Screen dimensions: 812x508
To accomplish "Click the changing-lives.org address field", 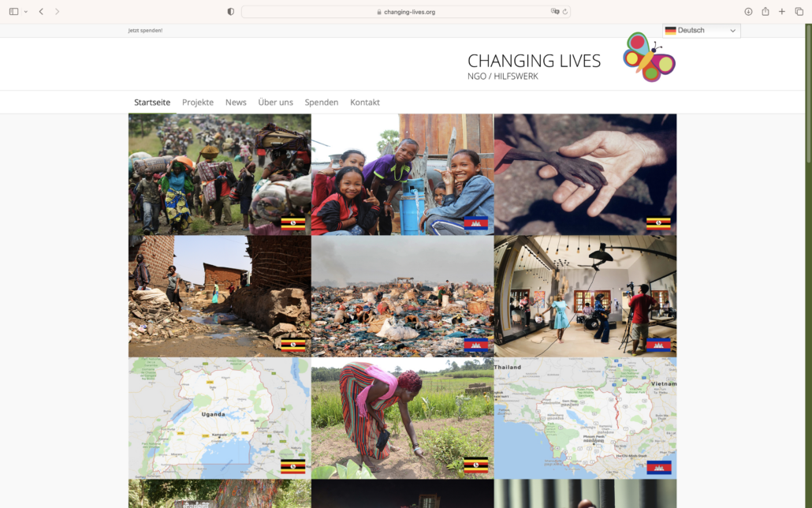I will click(x=406, y=11).
